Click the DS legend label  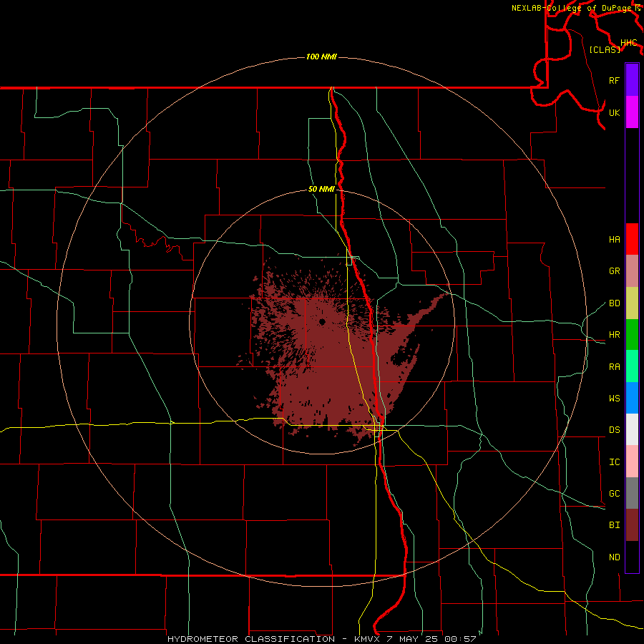pyautogui.click(x=614, y=430)
